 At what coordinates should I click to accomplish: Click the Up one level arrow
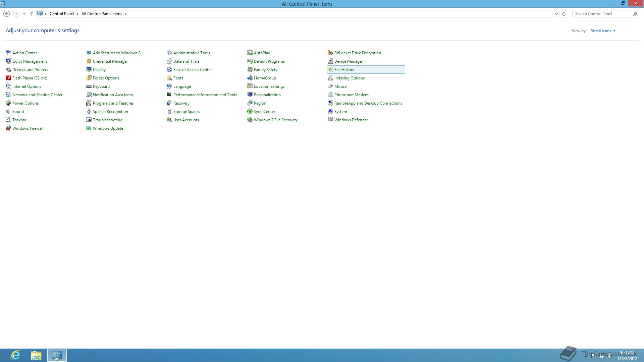pos(32,14)
